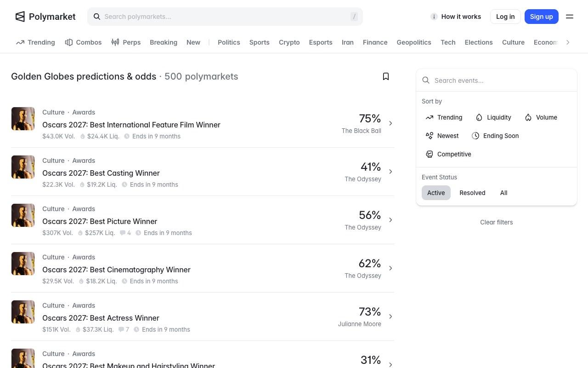Click Clear filters link
Viewport: 588px width, 368px height.
[497, 222]
